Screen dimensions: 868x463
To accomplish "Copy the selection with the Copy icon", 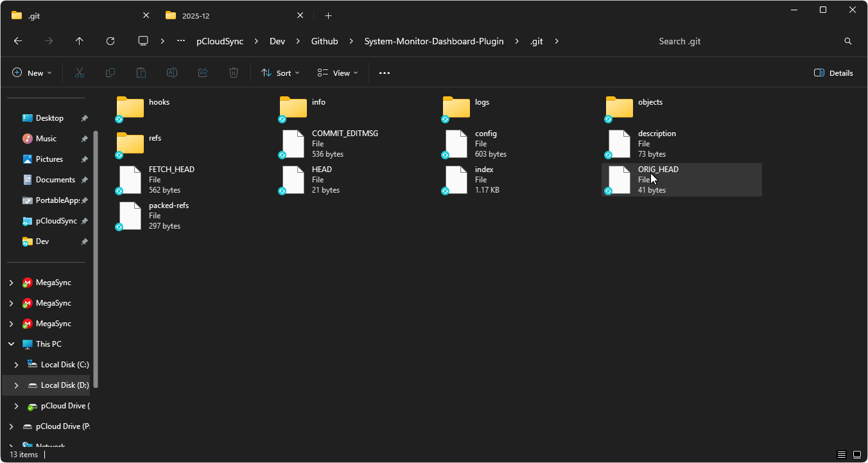I will point(110,73).
